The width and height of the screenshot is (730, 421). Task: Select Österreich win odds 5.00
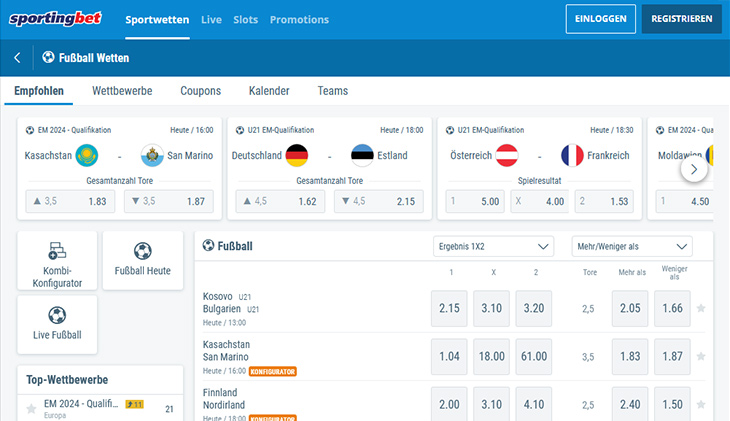coord(475,201)
